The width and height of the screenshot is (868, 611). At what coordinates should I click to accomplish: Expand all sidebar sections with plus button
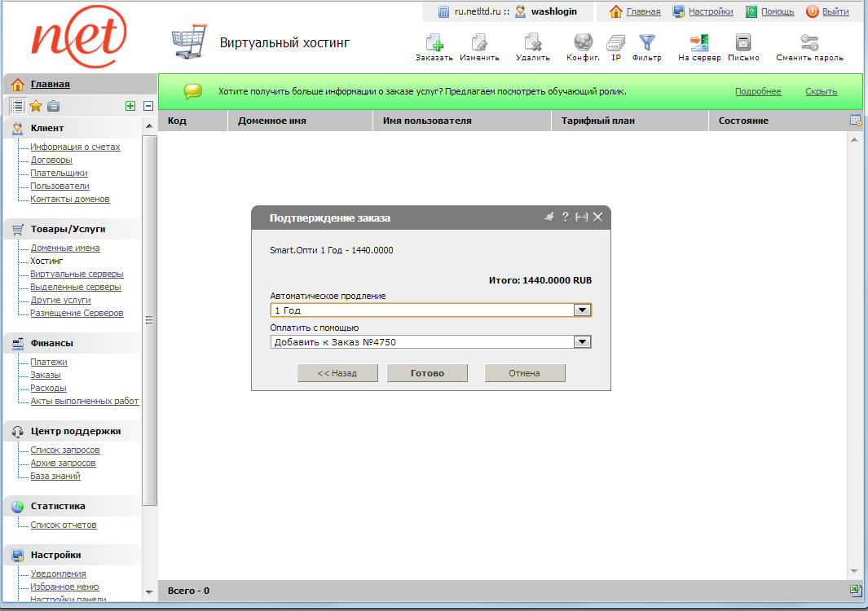pos(130,106)
